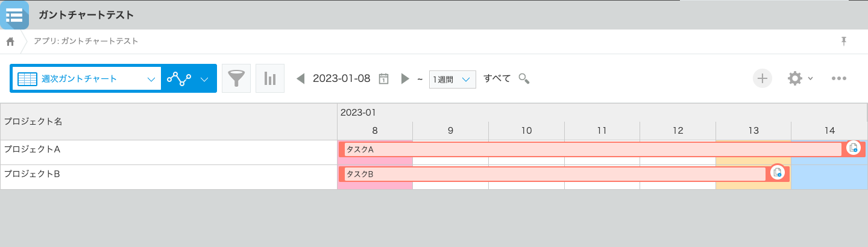Expand the 週次ガントチャート view dropdown

[151, 79]
